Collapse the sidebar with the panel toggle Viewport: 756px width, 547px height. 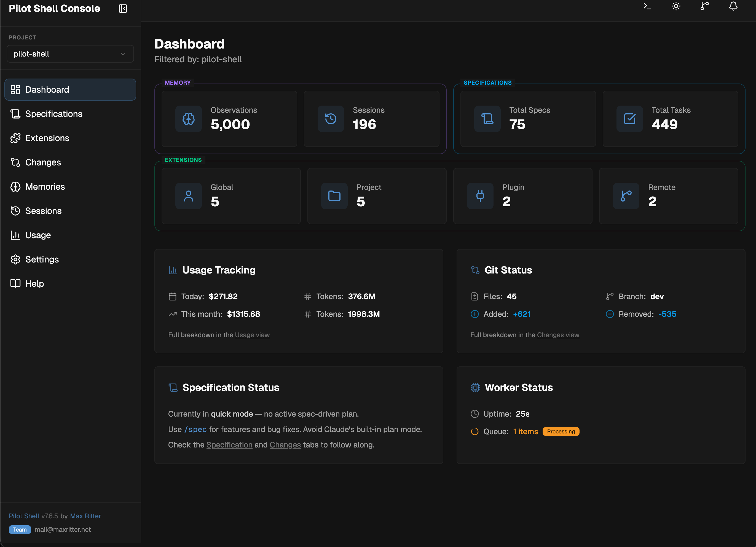coord(122,9)
